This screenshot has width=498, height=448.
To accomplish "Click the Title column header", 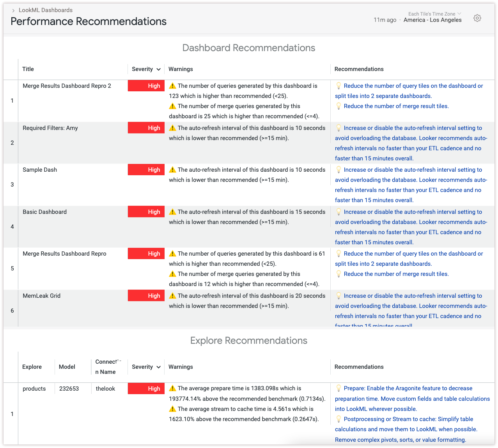I will 28,69.
